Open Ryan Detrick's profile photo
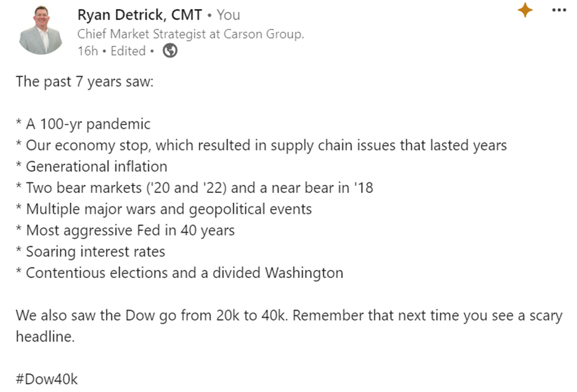 (41, 30)
